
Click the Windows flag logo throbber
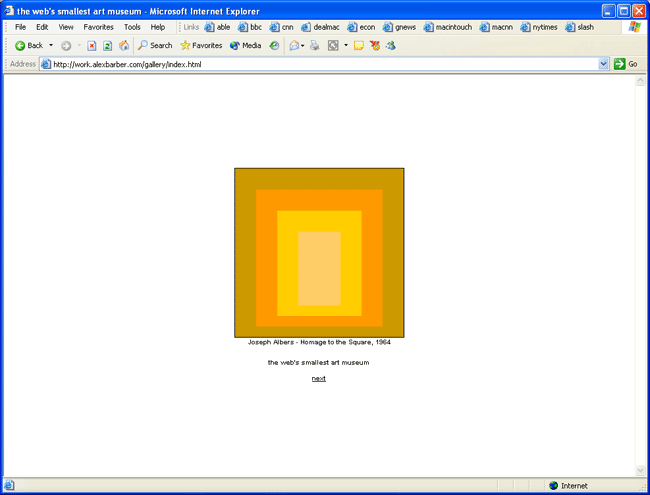click(634, 27)
